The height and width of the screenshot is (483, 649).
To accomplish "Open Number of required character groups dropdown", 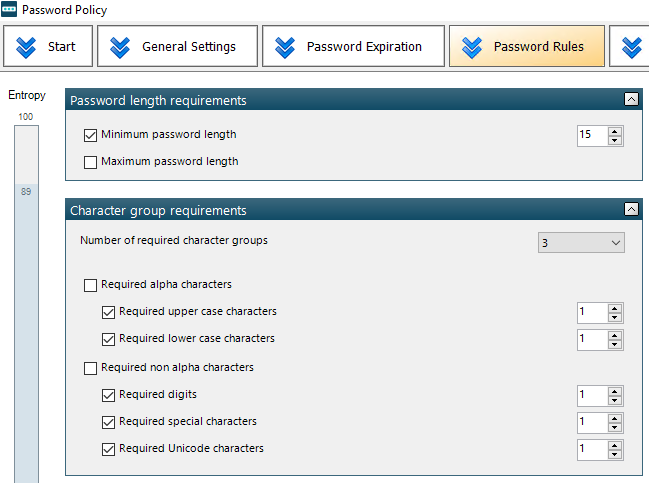I will [581, 243].
